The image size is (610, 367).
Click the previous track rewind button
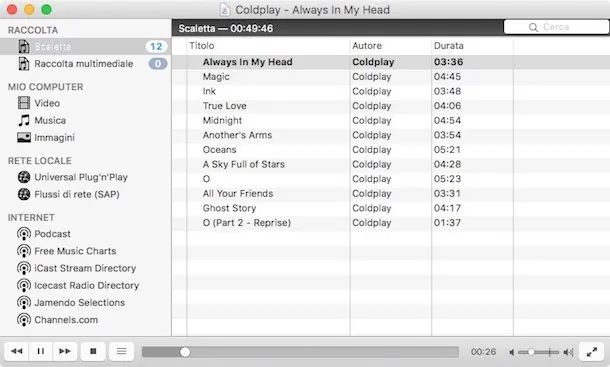[x=17, y=351]
